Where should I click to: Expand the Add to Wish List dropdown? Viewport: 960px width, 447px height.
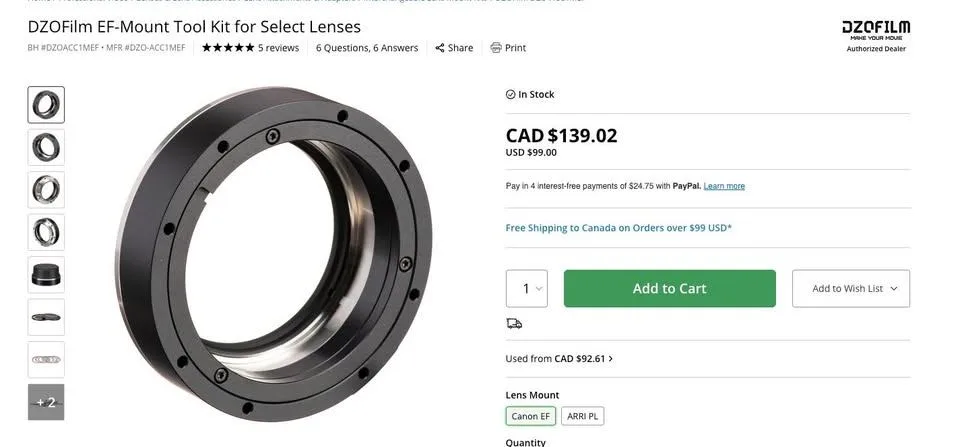click(851, 288)
